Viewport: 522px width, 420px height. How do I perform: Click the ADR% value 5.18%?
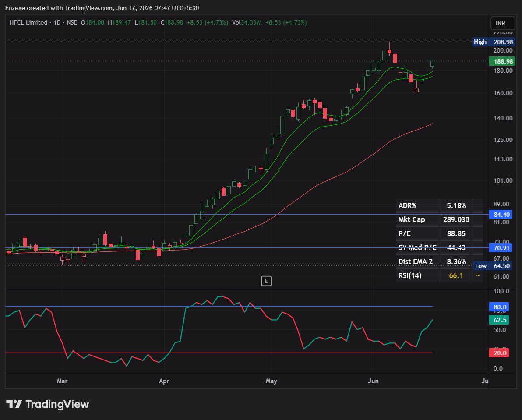(x=456, y=206)
